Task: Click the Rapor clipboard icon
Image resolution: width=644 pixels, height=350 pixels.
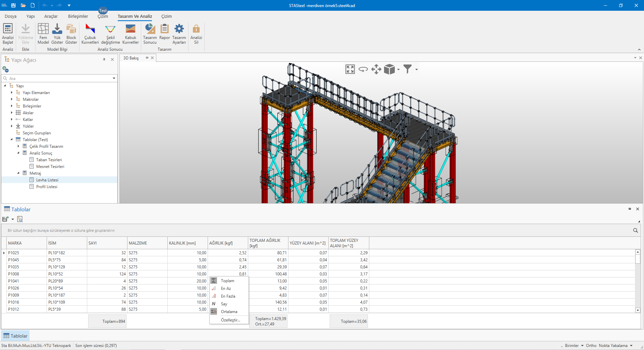Action: point(164,29)
